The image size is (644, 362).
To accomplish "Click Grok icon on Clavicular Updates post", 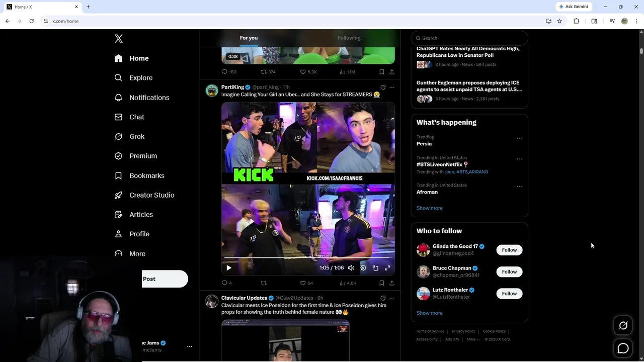I will (383, 298).
